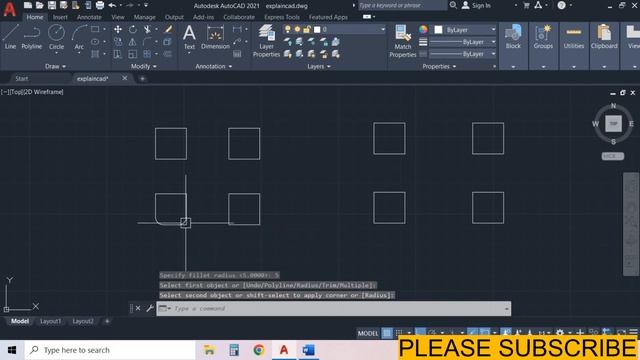Click the Erase tool icon

(168, 29)
